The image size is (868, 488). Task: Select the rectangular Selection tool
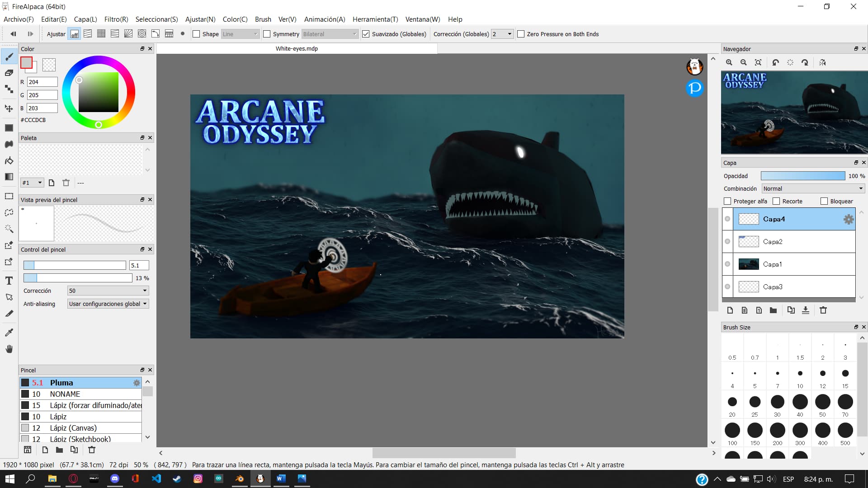click(9, 196)
